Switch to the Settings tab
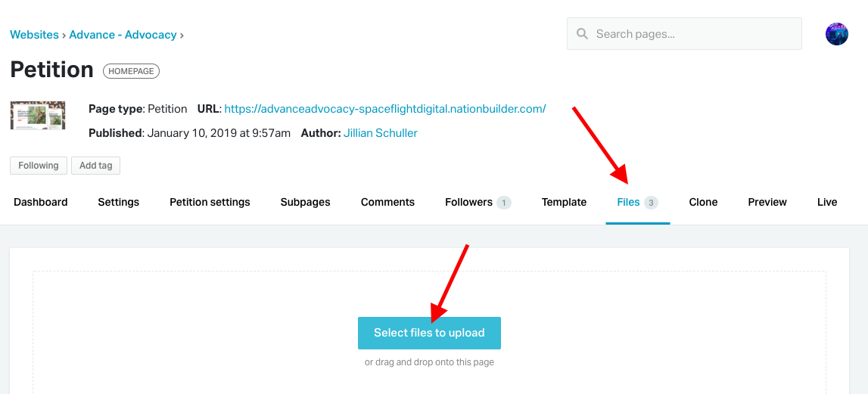This screenshot has width=868, height=394. click(x=119, y=202)
